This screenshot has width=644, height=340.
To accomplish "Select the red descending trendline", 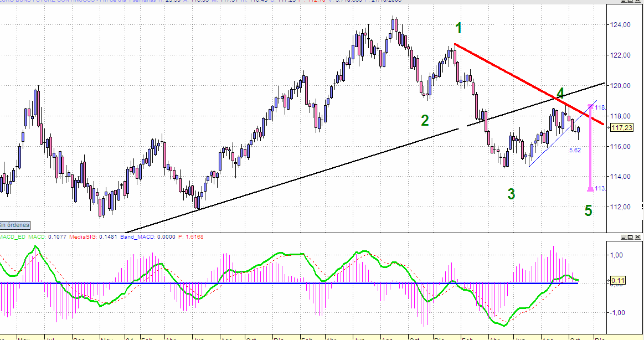I will click(530, 84).
